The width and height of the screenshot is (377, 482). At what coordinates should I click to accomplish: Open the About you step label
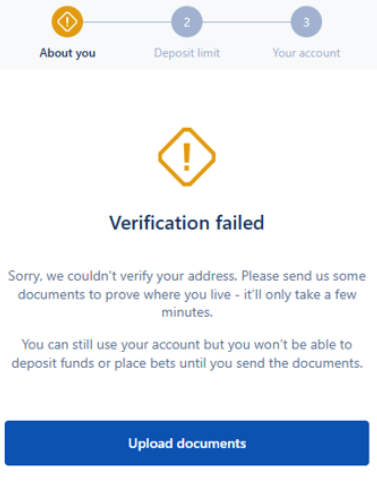[x=68, y=53]
